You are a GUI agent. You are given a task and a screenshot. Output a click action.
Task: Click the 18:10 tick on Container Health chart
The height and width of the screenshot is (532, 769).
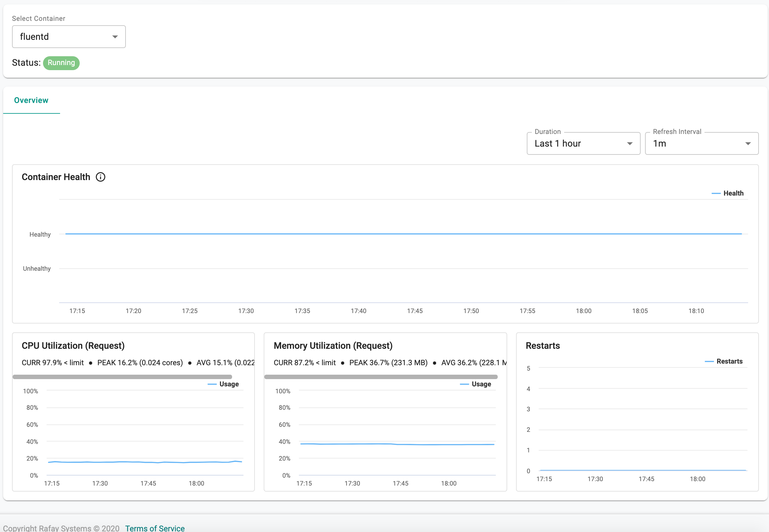696,311
